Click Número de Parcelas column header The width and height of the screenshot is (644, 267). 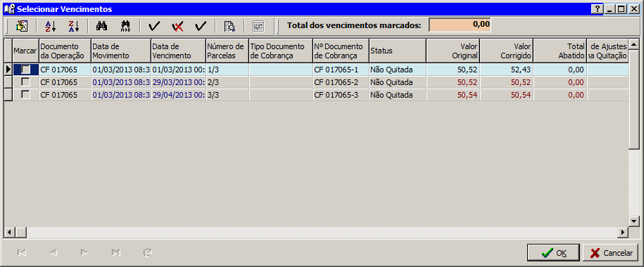click(x=227, y=51)
